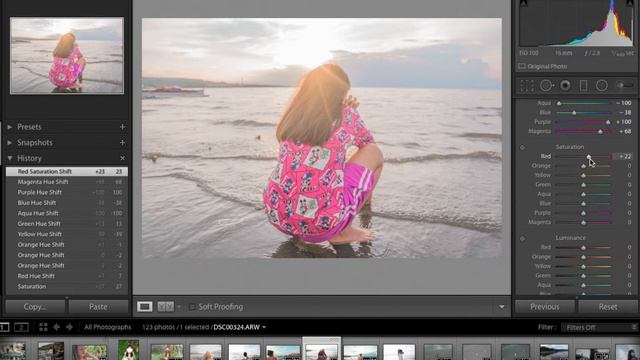The width and height of the screenshot is (640, 360).
Task: Open Grid view from filmstrip bar
Action: pyautogui.click(x=43, y=327)
